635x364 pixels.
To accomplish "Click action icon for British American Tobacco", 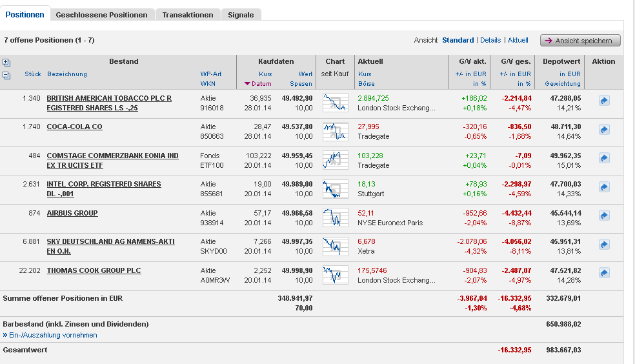I will (x=604, y=101).
